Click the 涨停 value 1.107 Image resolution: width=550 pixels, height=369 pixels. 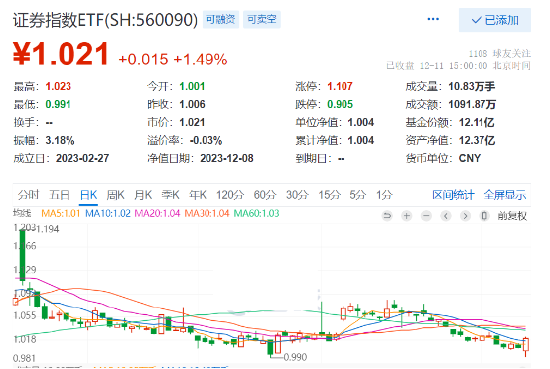point(340,86)
